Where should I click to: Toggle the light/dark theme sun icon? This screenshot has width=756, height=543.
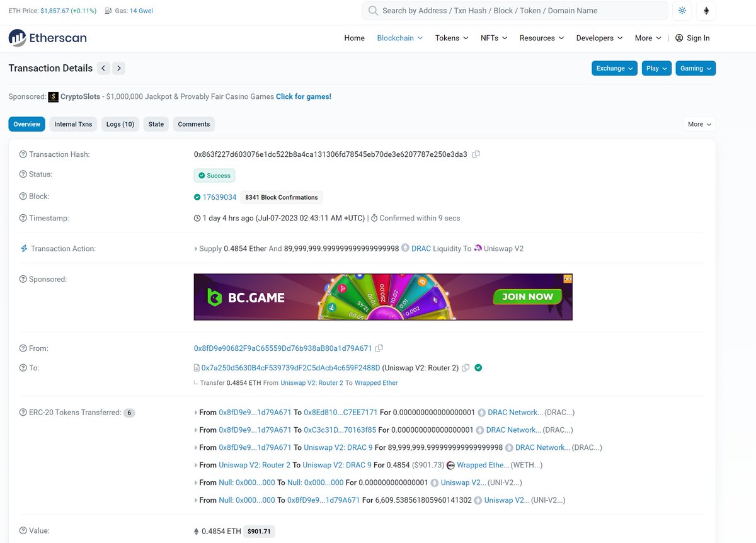[x=682, y=11]
